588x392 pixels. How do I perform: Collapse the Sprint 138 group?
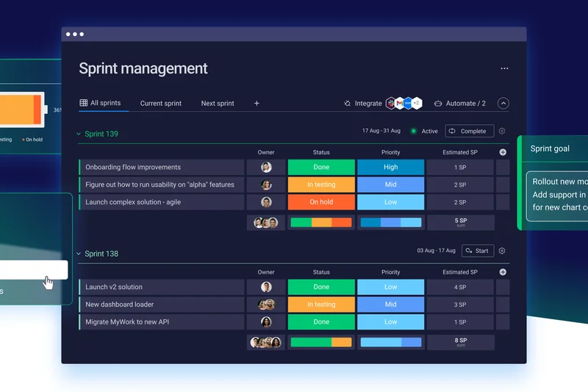79,254
